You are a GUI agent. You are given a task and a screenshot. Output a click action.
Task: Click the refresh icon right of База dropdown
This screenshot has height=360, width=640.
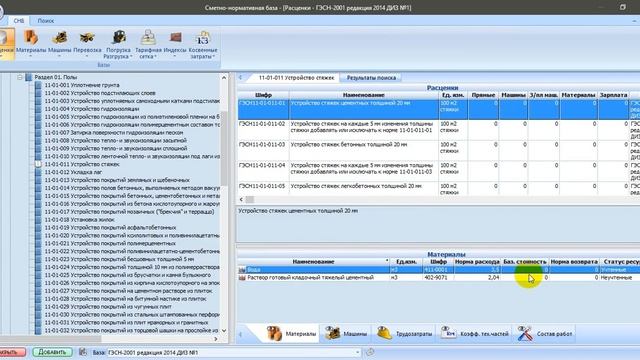[370, 352]
